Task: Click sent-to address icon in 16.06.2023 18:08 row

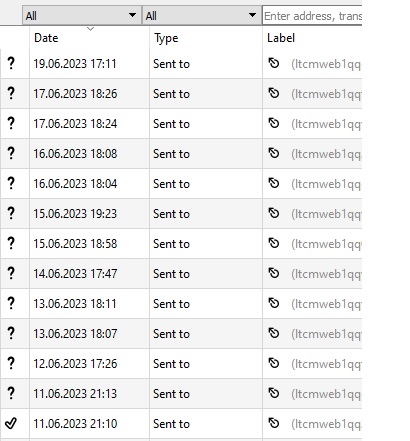Action: [x=274, y=153]
